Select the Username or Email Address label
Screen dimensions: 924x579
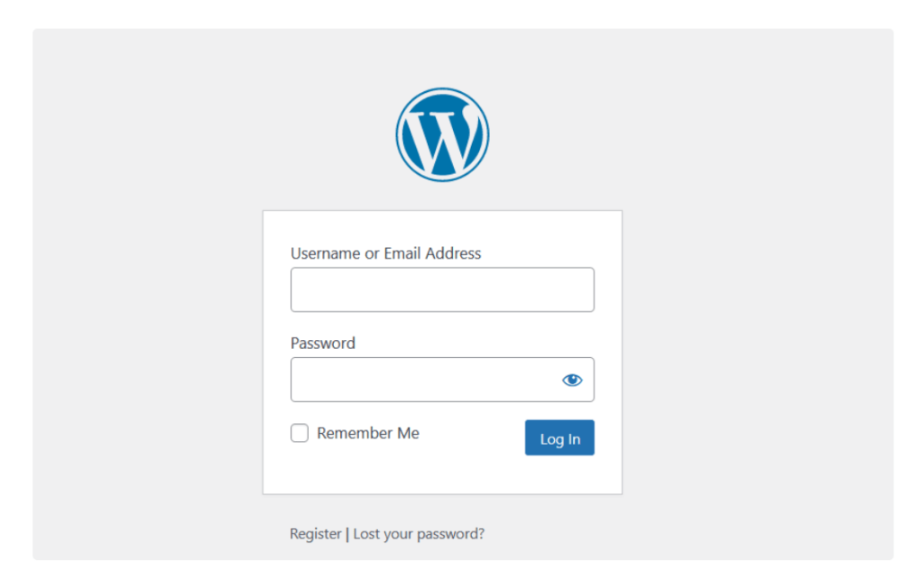pos(384,253)
